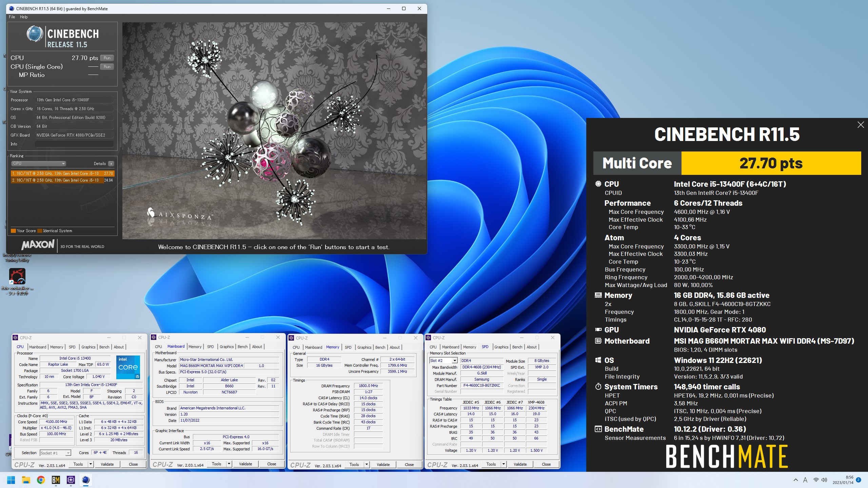Open the Help menu in Cinebench
The height and width of the screenshot is (488, 868).
24,17
